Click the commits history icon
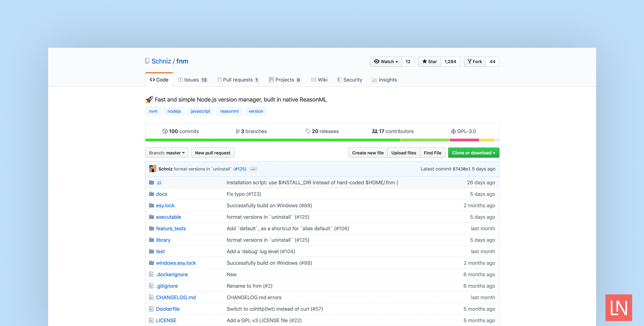 pyautogui.click(x=165, y=131)
